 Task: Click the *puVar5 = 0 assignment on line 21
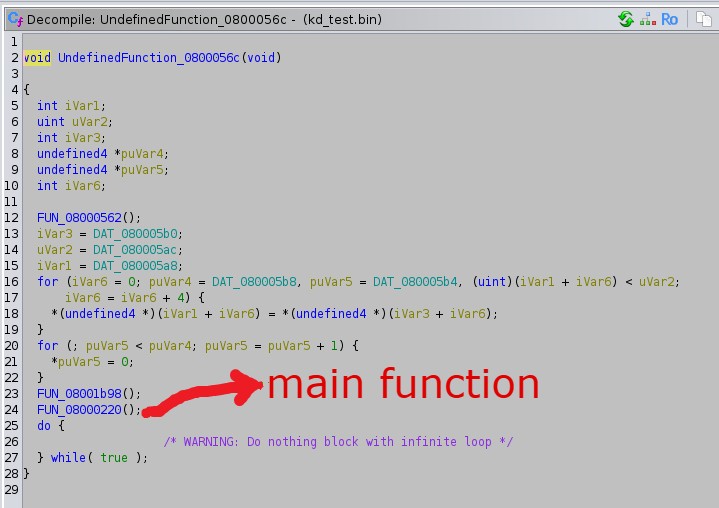point(93,362)
